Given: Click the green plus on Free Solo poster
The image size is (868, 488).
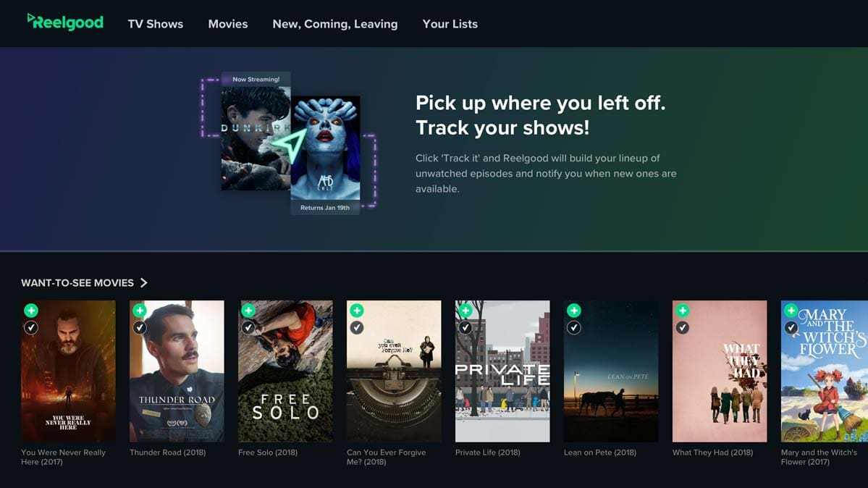Looking at the screenshot, I should [x=248, y=311].
